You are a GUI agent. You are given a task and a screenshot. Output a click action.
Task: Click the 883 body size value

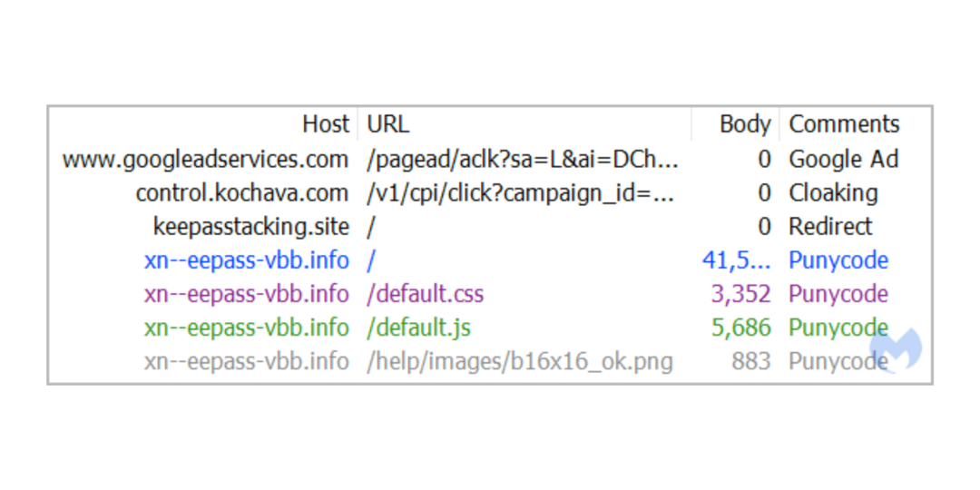[750, 361]
